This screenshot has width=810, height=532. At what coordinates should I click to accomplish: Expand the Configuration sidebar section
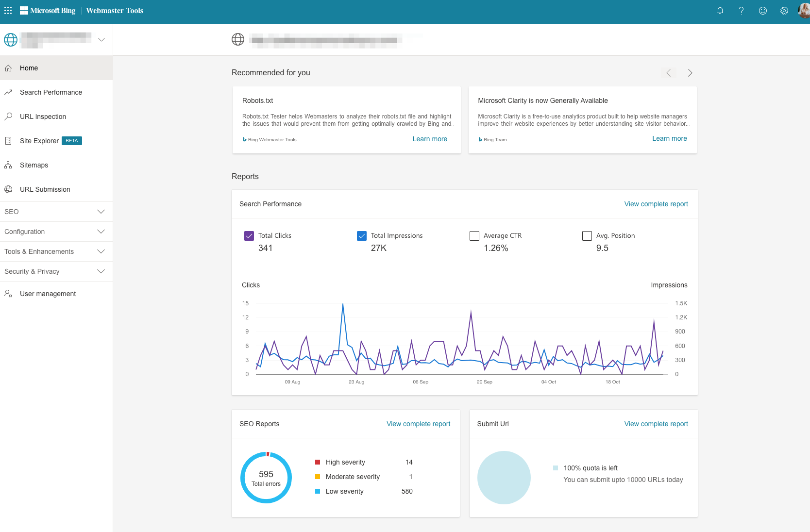click(x=56, y=232)
